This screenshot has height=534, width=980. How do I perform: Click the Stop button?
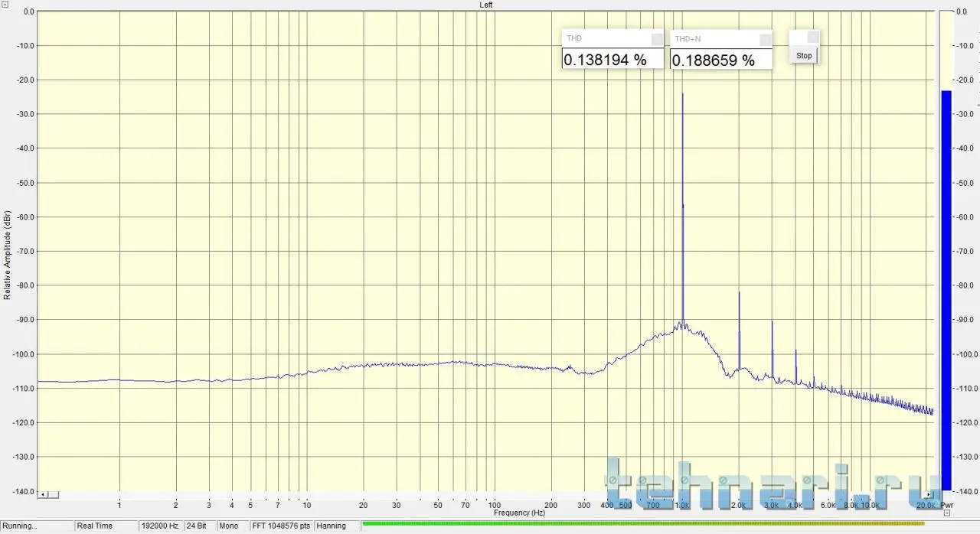(803, 55)
